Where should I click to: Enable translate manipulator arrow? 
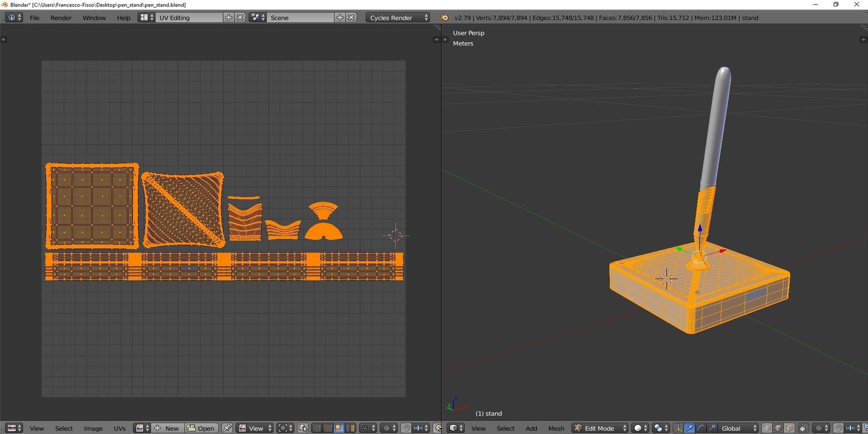click(x=689, y=428)
